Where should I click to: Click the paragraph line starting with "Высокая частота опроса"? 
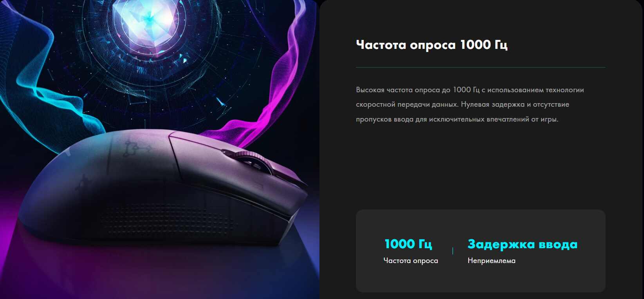pyautogui.click(x=470, y=90)
